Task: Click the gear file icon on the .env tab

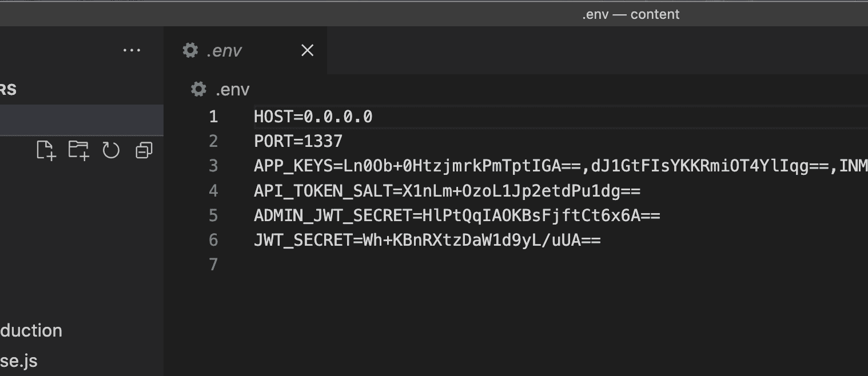Action: [189, 50]
